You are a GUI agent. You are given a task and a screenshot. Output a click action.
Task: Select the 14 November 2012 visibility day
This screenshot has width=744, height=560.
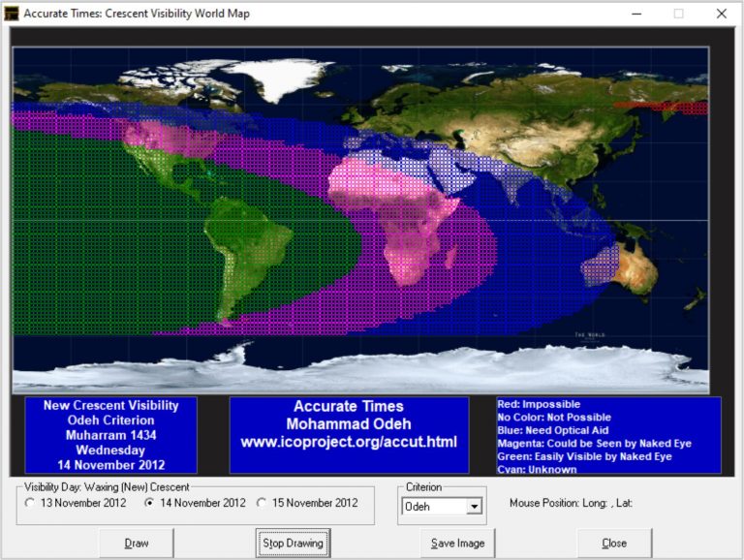[x=149, y=503]
